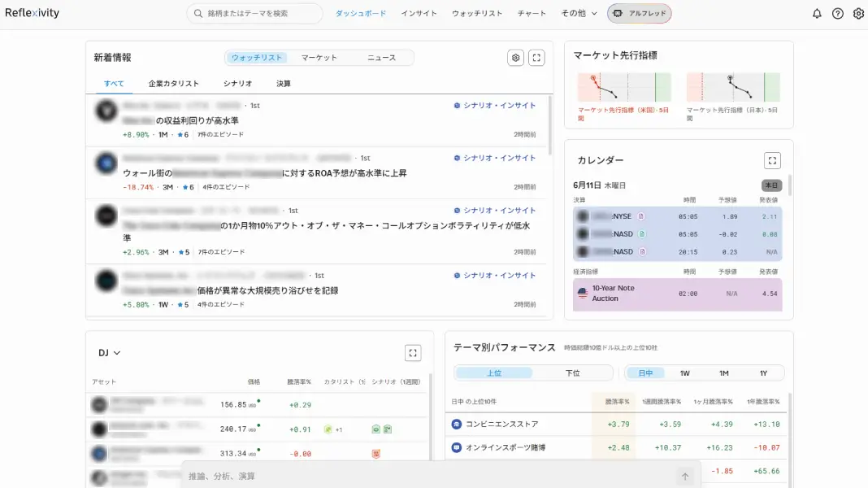The image size is (868, 488).
Task: Go to ダッシュボード in the nav
Action: (x=360, y=13)
